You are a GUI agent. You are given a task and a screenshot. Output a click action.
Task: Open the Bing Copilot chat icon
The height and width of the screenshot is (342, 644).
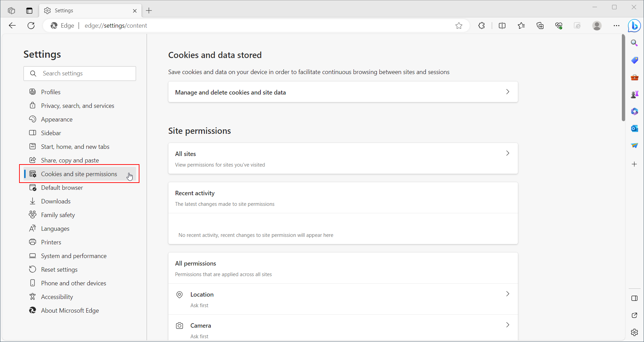pos(634,26)
